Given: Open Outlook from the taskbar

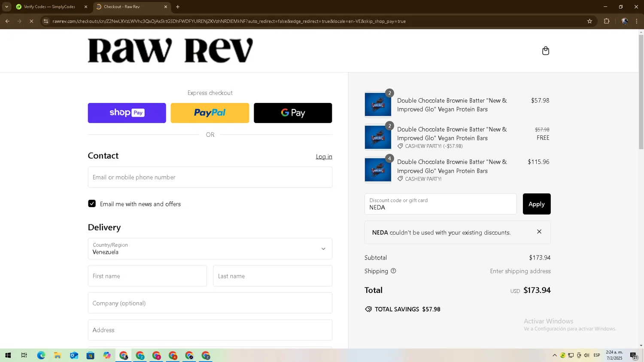Looking at the screenshot, I should pyautogui.click(x=74, y=356).
